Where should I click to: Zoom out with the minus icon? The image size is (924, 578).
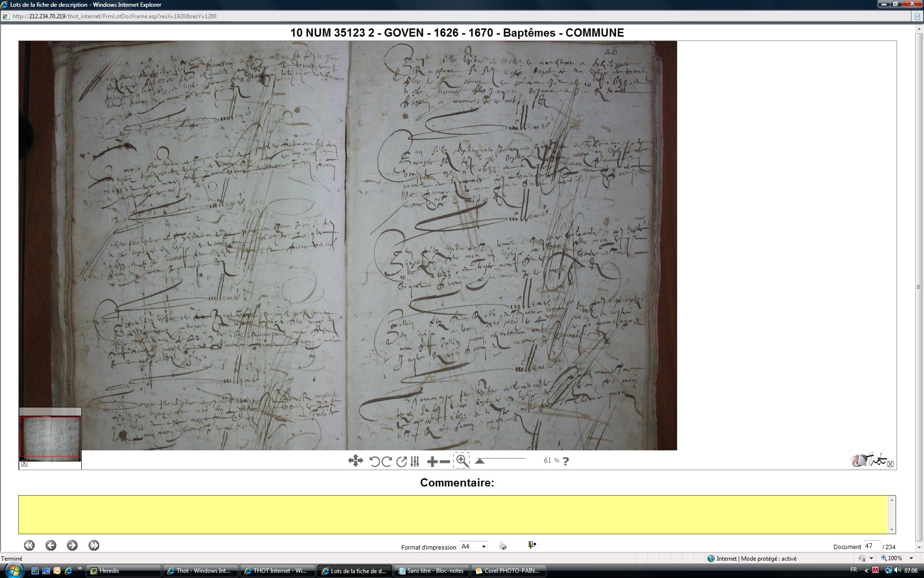[x=445, y=461]
